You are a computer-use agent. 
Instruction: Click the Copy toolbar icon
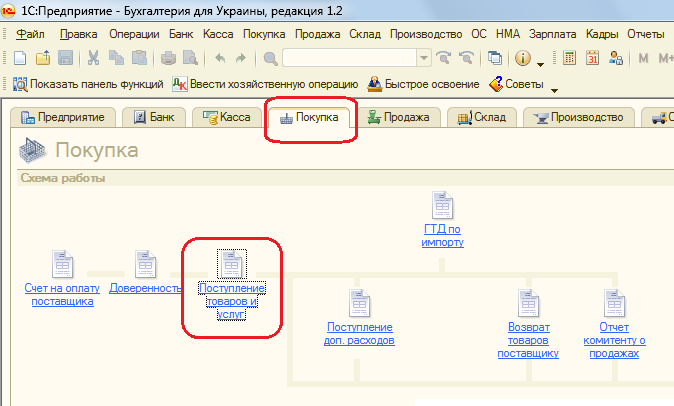pos(116,58)
